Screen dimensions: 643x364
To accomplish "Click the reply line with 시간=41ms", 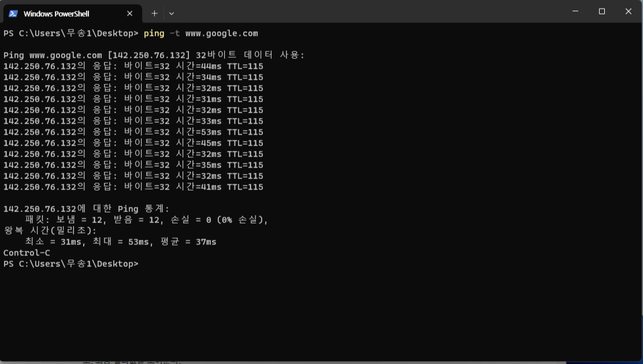I will [x=133, y=187].
